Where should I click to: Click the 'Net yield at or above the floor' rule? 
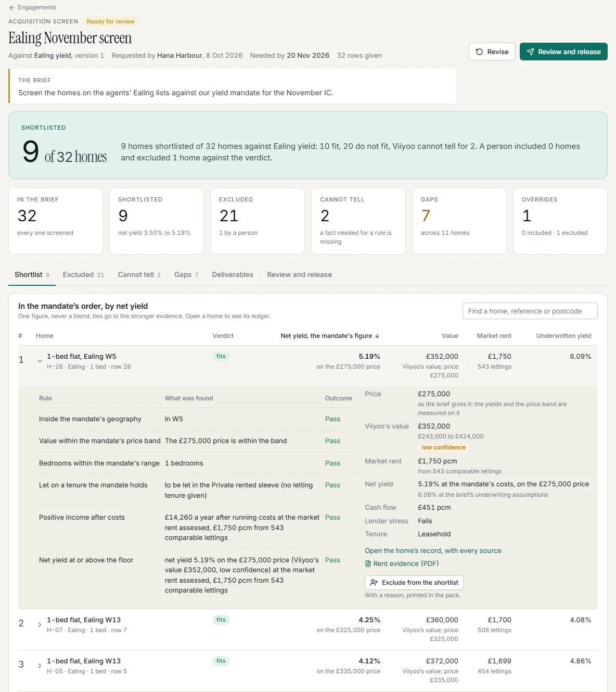click(x=86, y=560)
